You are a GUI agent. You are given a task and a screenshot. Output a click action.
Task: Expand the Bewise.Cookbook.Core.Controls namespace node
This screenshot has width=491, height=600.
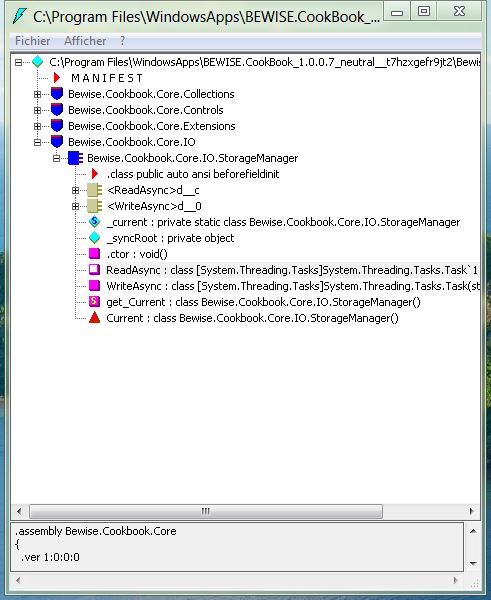point(37,110)
